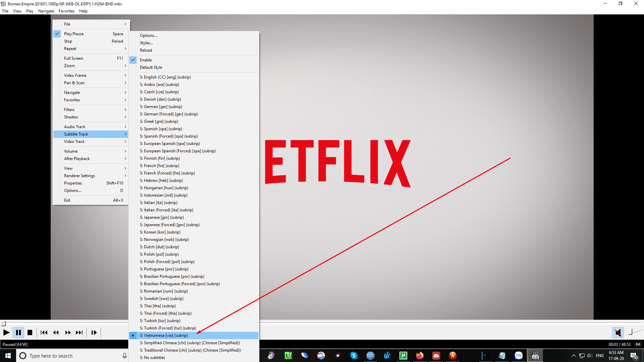Image resolution: width=644 pixels, height=362 pixels.
Task: Click the taskbar clock showing 6:53 AM
Action: [x=616, y=356]
